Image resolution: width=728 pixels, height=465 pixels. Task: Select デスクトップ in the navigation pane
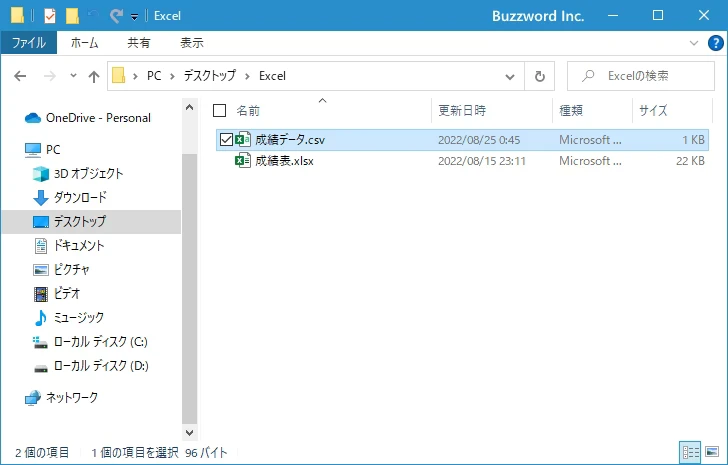pyautogui.click(x=80, y=222)
